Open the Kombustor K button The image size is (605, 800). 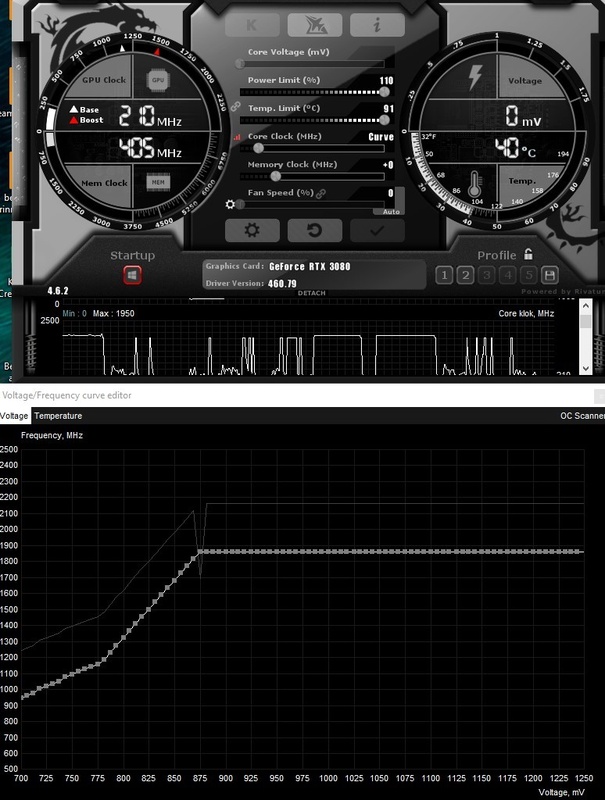coord(252,24)
